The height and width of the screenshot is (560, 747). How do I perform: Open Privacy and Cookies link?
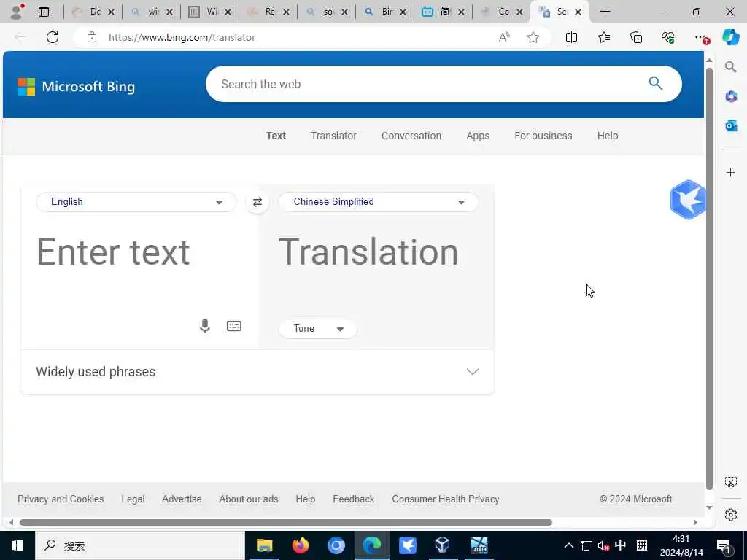[61, 499]
